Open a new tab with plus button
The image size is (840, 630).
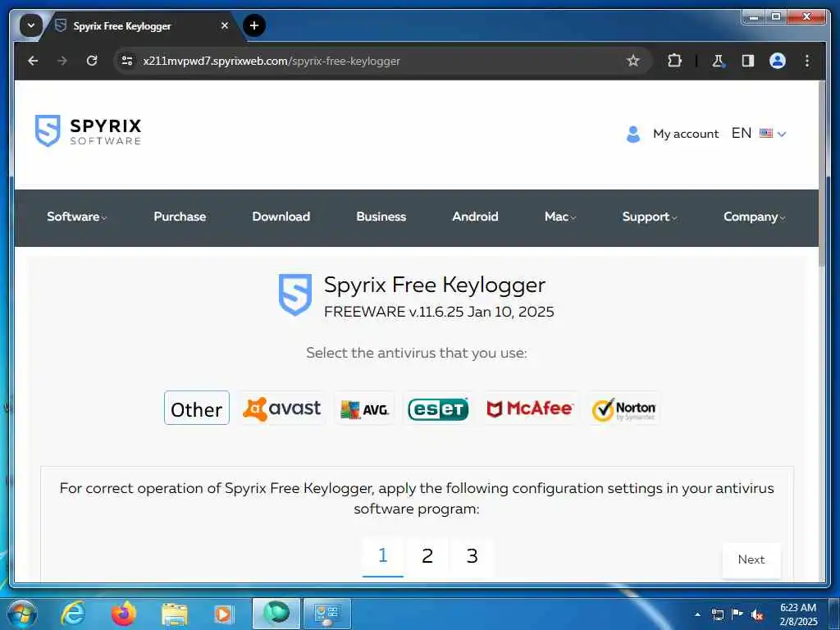pos(254,25)
